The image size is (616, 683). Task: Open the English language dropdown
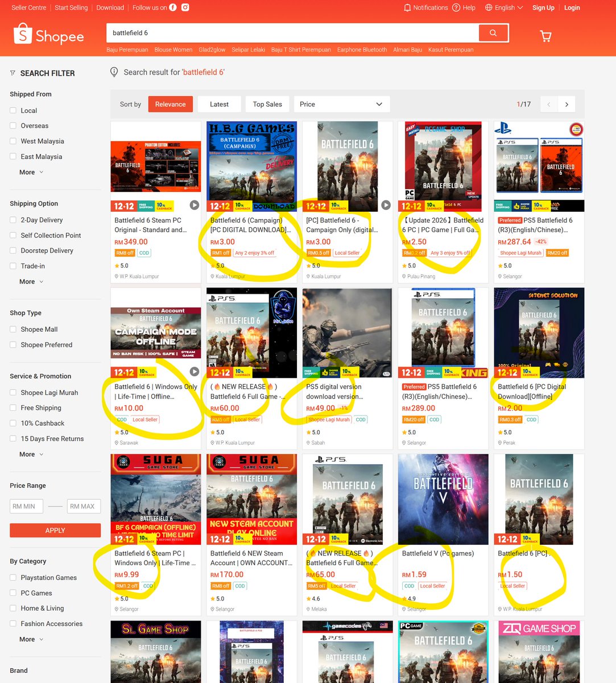tap(505, 7)
